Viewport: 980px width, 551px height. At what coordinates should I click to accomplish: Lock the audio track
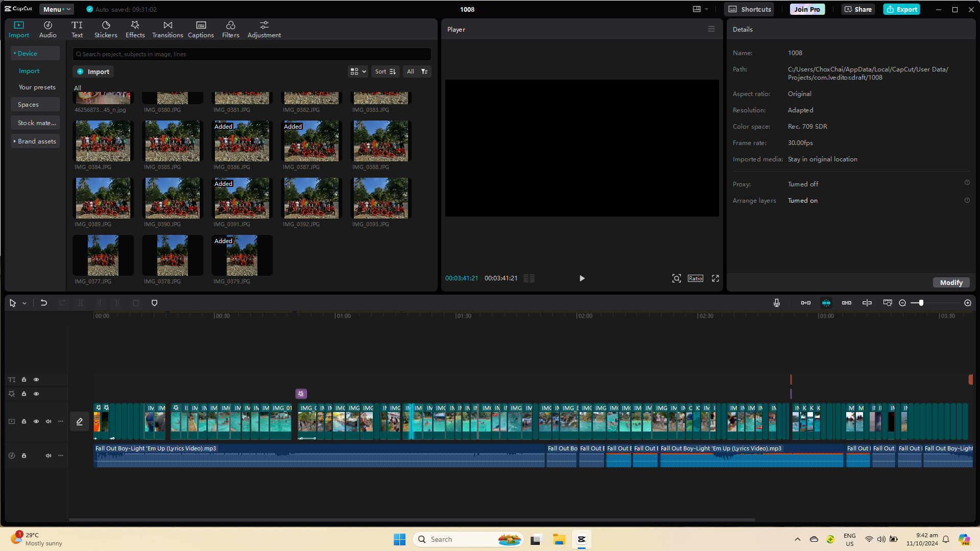tap(24, 456)
